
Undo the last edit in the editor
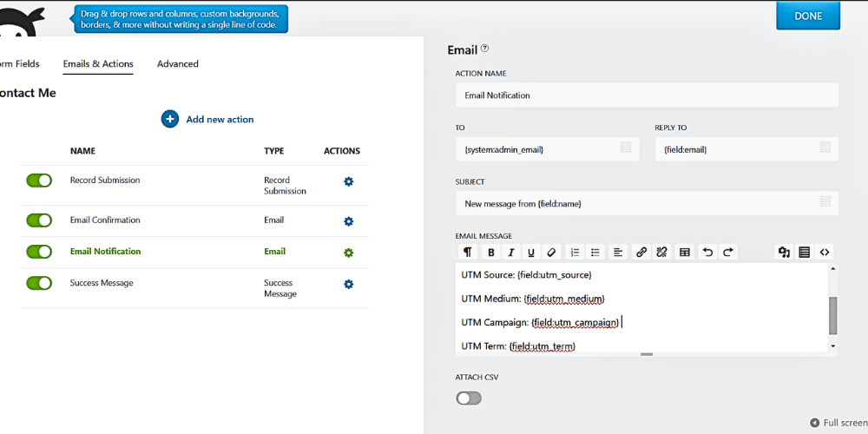tap(707, 253)
